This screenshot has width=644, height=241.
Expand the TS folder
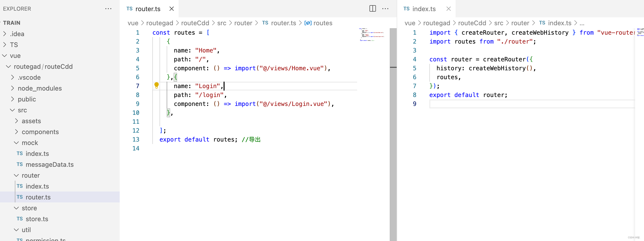pyautogui.click(x=60, y=45)
